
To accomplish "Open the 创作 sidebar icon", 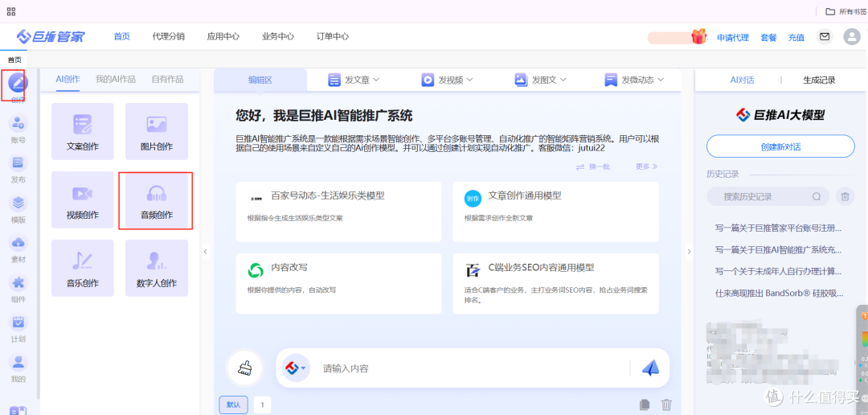I will (x=18, y=84).
